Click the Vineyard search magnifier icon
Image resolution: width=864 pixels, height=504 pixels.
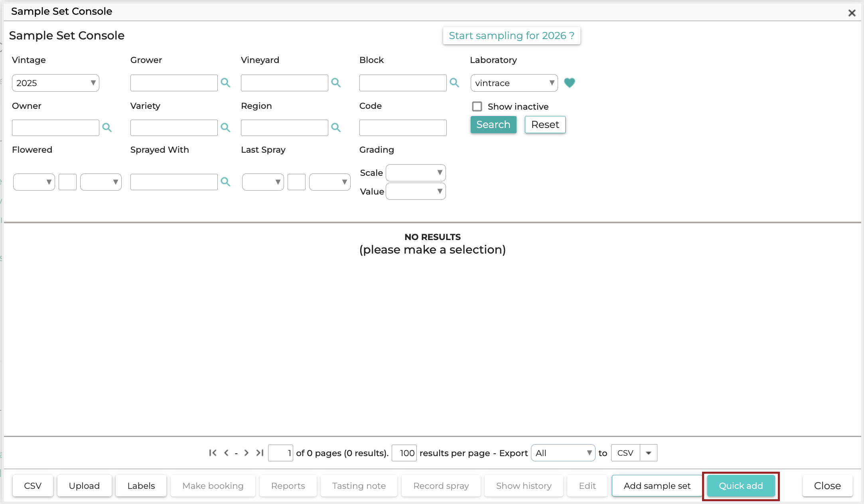tap(336, 83)
